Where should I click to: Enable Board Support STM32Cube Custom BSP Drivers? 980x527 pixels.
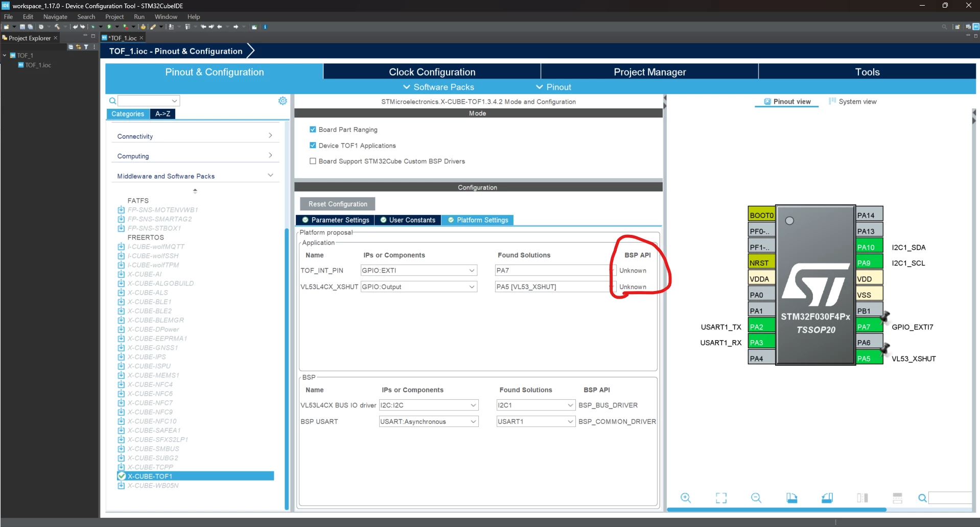(x=313, y=161)
